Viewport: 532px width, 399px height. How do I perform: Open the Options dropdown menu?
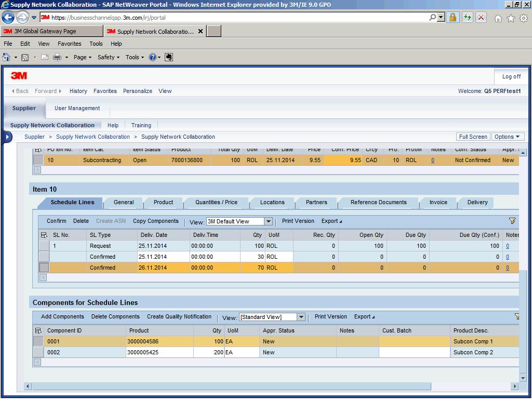tap(508, 137)
